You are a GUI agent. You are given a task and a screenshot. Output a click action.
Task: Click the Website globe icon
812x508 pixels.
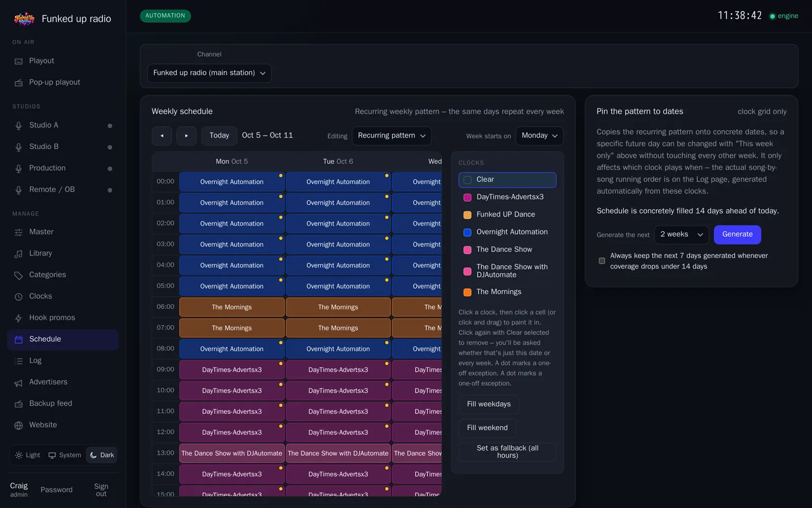[19, 425]
